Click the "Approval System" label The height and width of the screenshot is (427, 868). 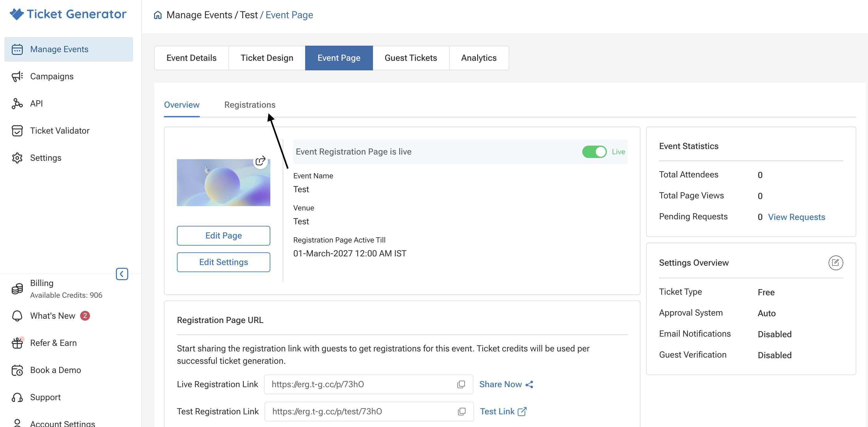691,313
